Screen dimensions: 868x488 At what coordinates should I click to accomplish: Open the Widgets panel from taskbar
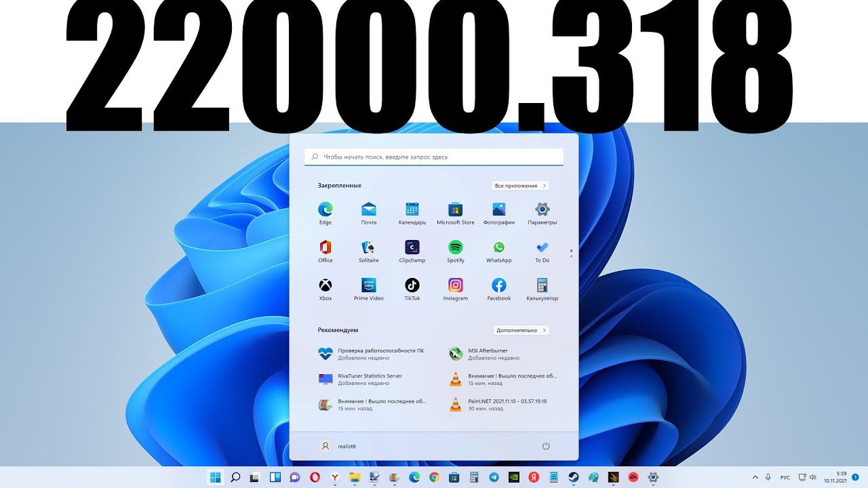275,477
